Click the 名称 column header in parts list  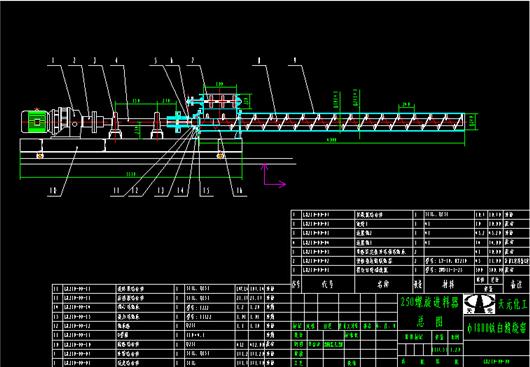tap(383, 284)
